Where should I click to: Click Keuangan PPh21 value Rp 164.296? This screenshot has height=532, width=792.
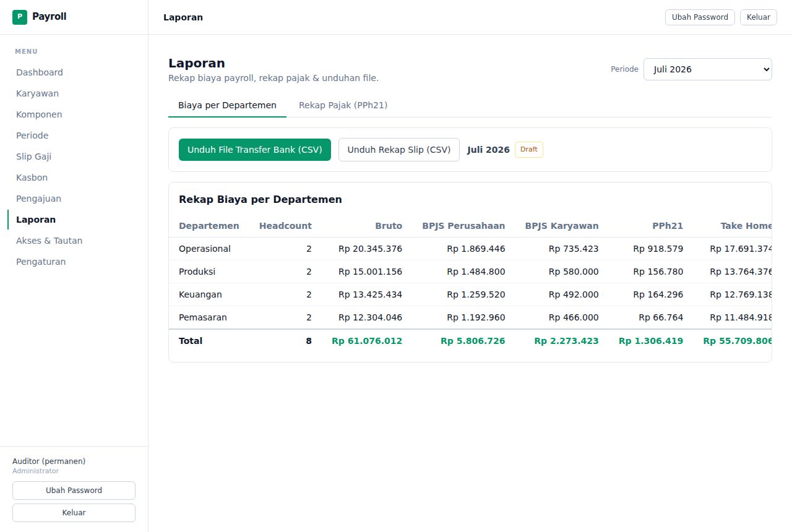click(658, 294)
